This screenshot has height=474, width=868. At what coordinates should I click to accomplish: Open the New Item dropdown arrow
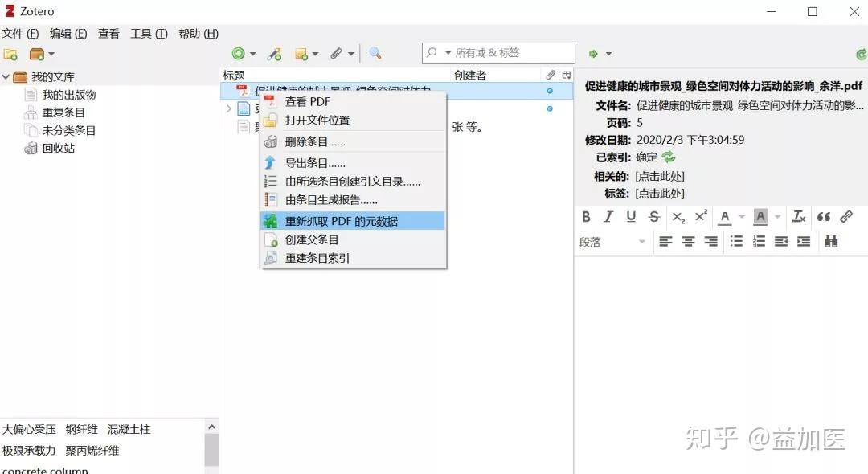pos(253,54)
